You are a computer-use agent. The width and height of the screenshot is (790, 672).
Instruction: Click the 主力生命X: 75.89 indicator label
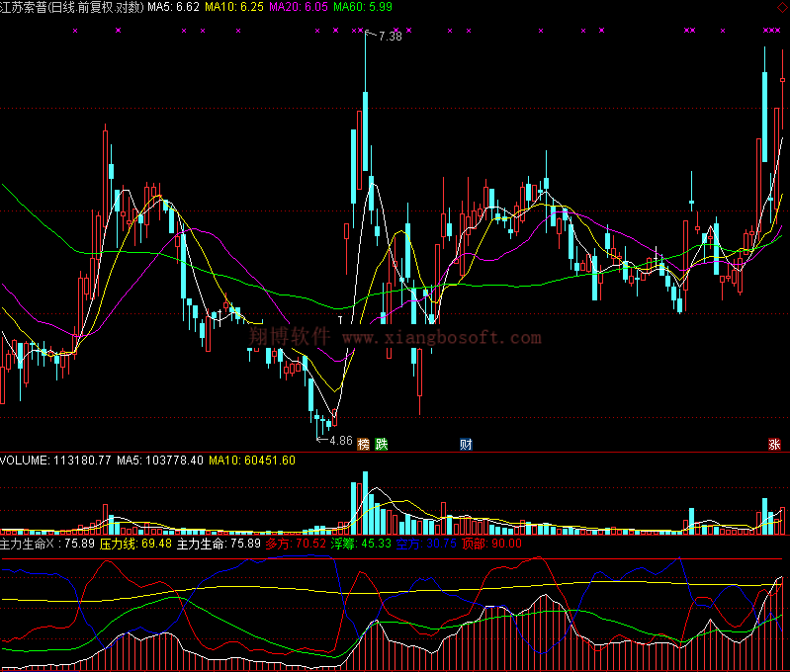[47, 545]
